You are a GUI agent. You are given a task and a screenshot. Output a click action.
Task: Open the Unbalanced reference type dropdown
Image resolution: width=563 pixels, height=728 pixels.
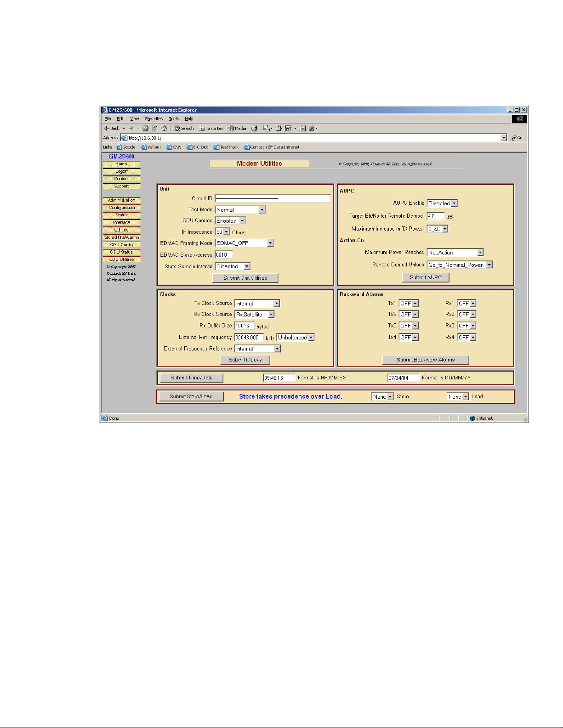pyautogui.click(x=296, y=338)
